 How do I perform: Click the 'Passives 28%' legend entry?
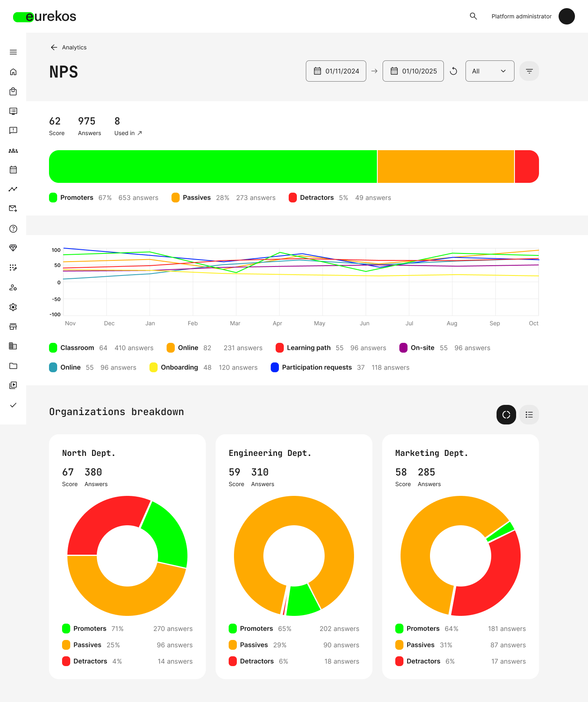click(x=224, y=198)
